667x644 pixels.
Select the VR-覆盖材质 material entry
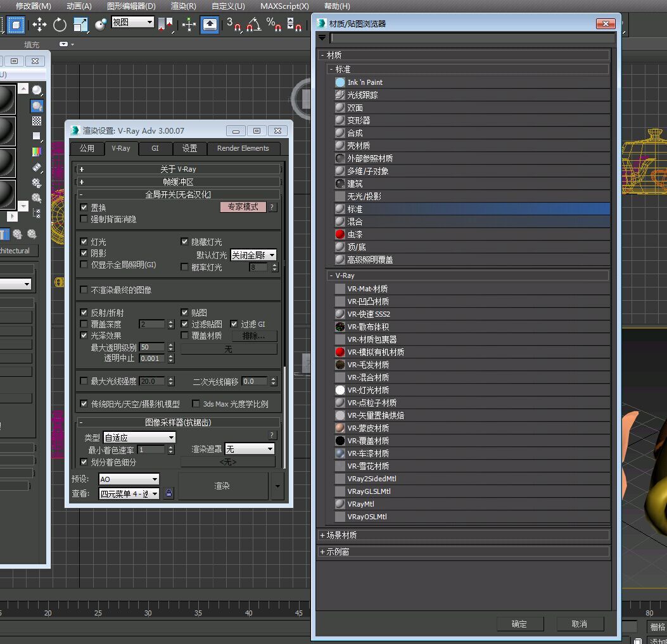point(472,441)
